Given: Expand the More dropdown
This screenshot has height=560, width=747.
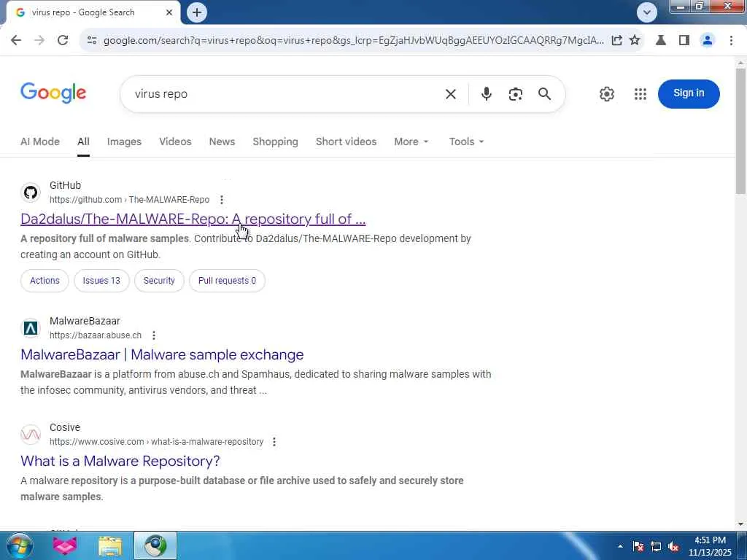Looking at the screenshot, I should (411, 141).
